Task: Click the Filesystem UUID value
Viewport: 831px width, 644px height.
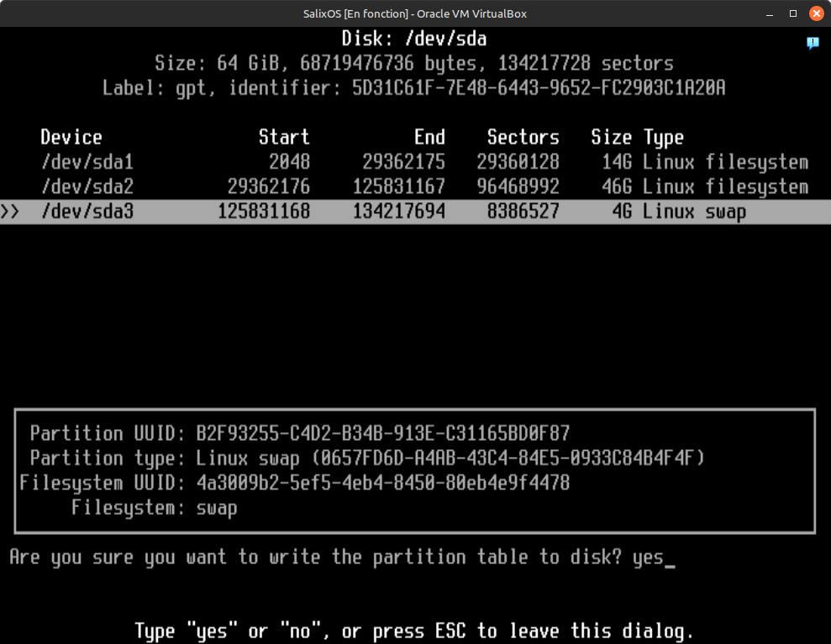Action: [x=383, y=483]
